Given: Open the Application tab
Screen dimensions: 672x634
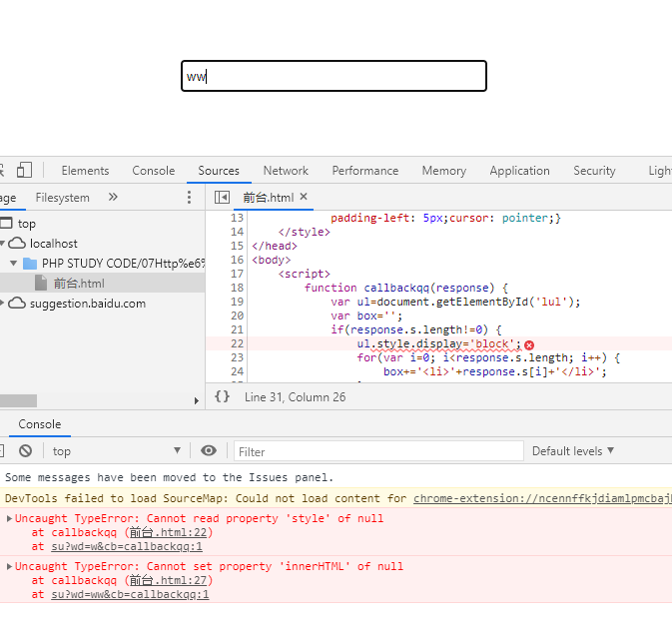Looking at the screenshot, I should [519, 171].
